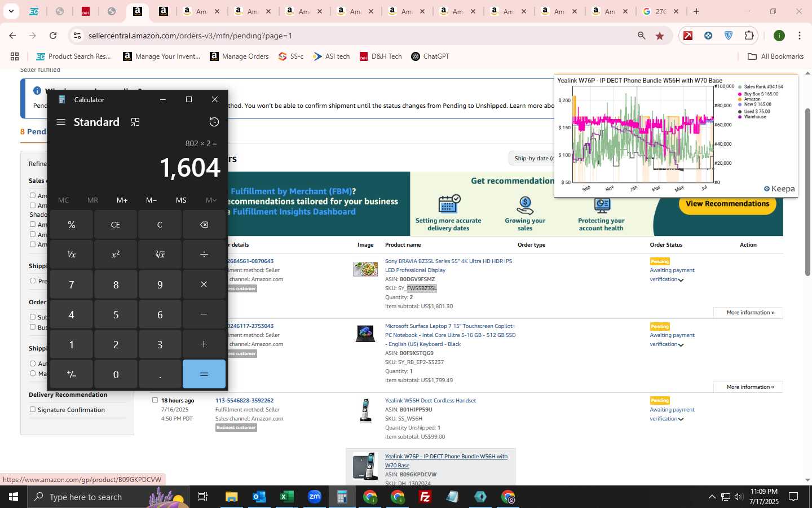812x508 pixels.
Task: Click the x squared key in Calculator
Action: pos(116,255)
